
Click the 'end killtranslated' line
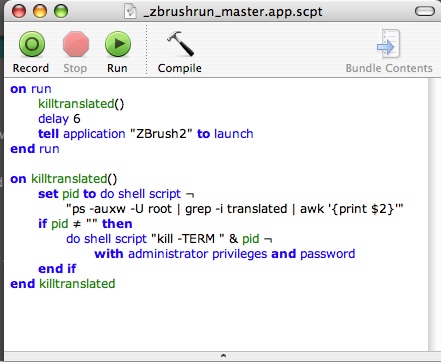point(63,284)
